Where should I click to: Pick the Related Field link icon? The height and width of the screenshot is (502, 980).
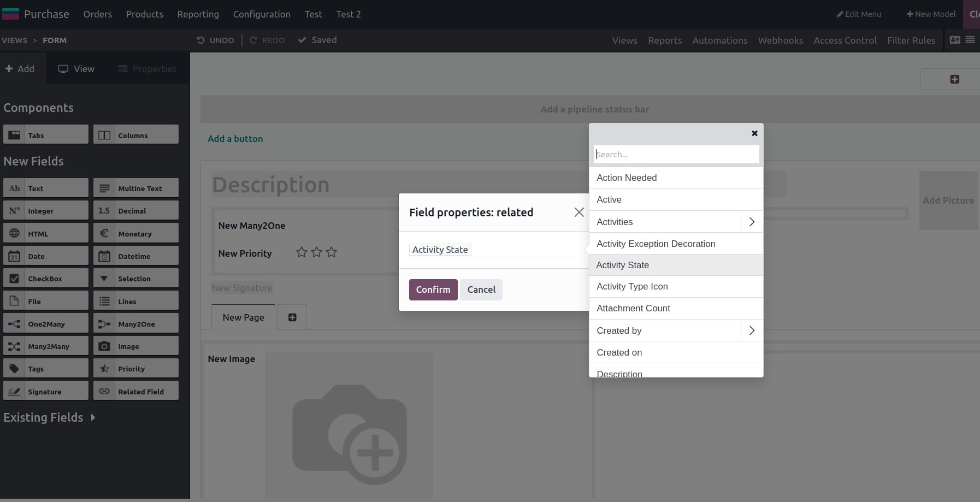click(x=104, y=391)
